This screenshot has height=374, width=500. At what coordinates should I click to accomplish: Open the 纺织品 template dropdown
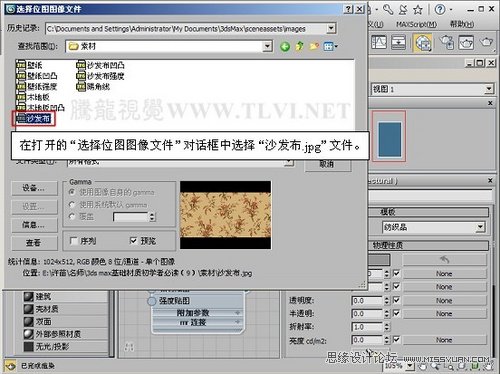[480, 227]
